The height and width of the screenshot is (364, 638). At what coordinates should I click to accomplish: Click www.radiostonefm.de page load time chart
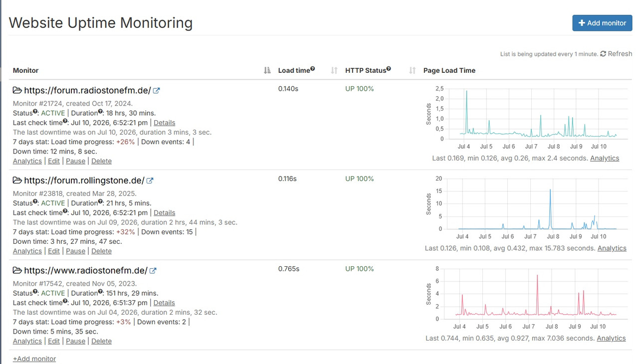pyautogui.click(x=525, y=298)
